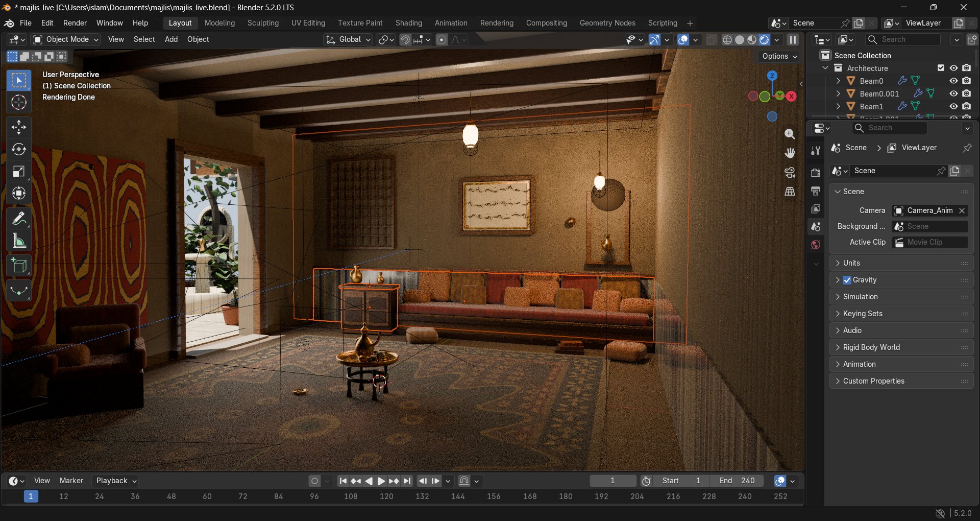Disable Beam0 render camera icon
Screen dimensions: 980x521
966,81
